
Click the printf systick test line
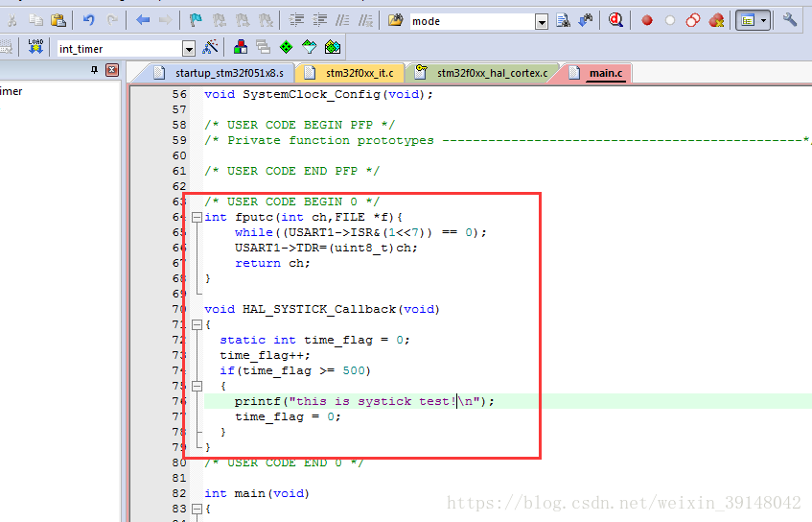click(364, 401)
